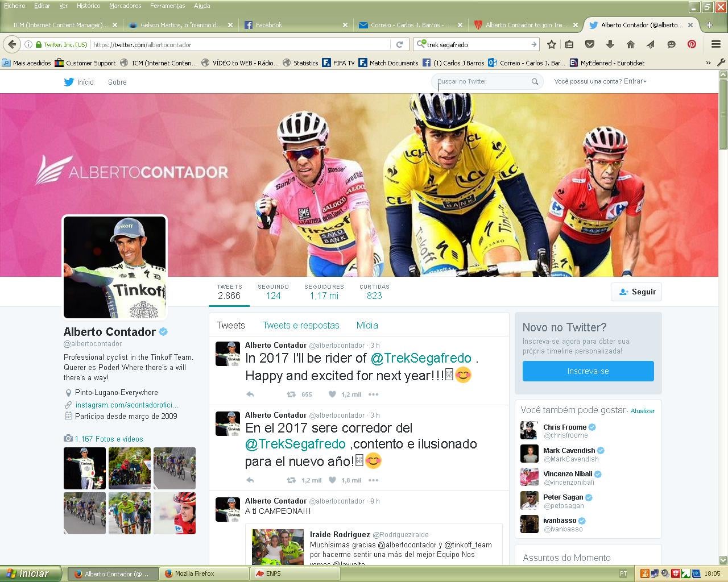Switch to Tweets e respostas tab
This screenshot has height=582, width=728.
[300, 325]
